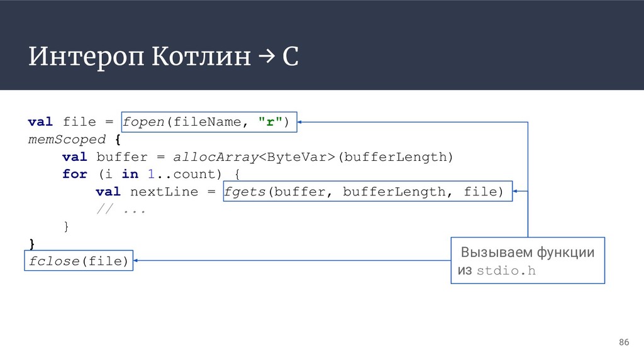644x362 pixels.
Task: Click the 1..count range expression
Action: (x=184, y=174)
